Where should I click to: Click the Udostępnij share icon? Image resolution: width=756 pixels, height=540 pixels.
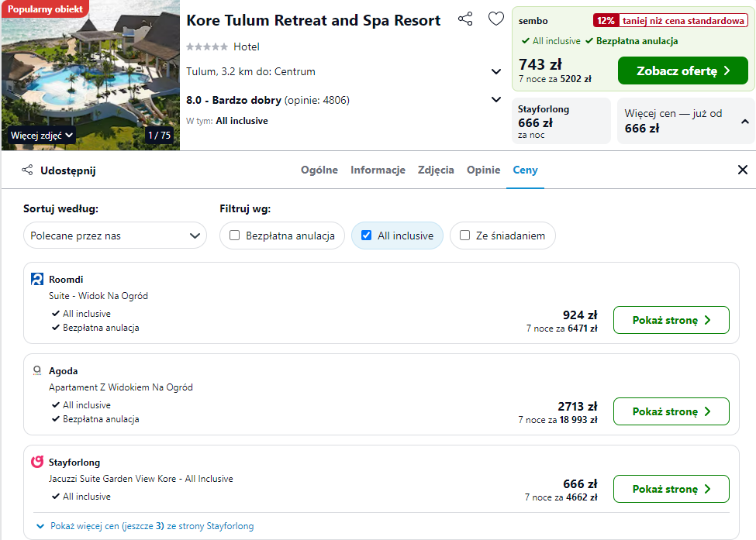click(27, 170)
